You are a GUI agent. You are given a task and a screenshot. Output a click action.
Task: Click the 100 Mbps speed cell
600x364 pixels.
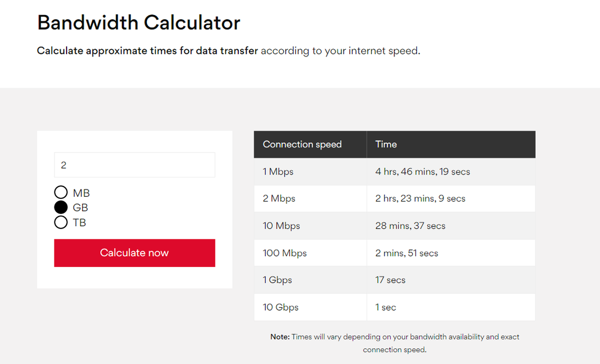click(x=284, y=253)
